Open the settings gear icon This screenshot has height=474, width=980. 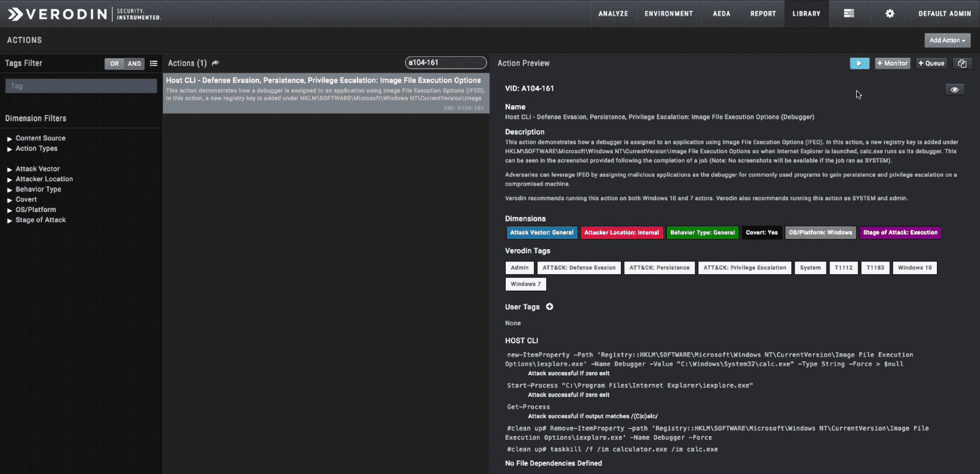(x=890, y=14)
